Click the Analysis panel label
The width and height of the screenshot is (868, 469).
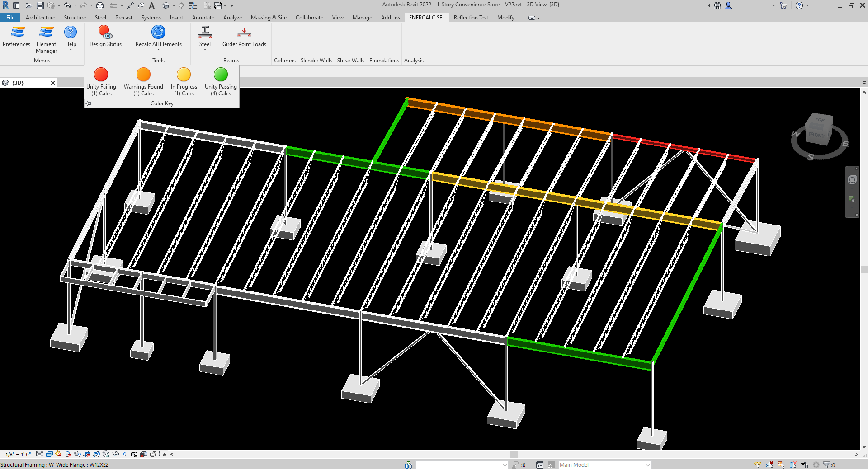tap(414, 61)
